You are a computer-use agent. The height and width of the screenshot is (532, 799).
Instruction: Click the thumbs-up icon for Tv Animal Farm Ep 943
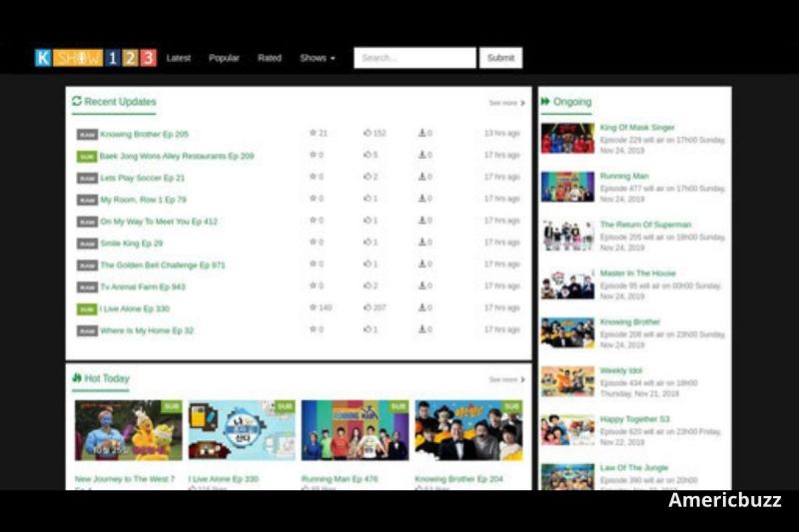367,285
